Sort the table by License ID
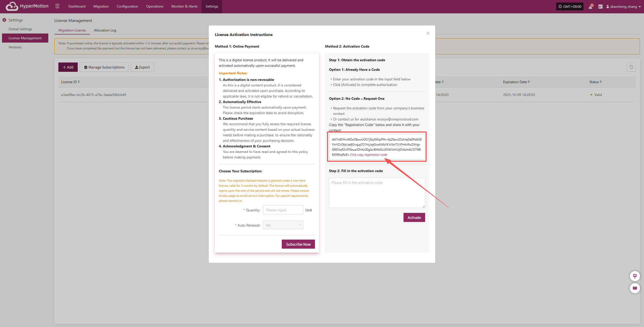The height and width of the screenshot is (327, 644). 79,82
